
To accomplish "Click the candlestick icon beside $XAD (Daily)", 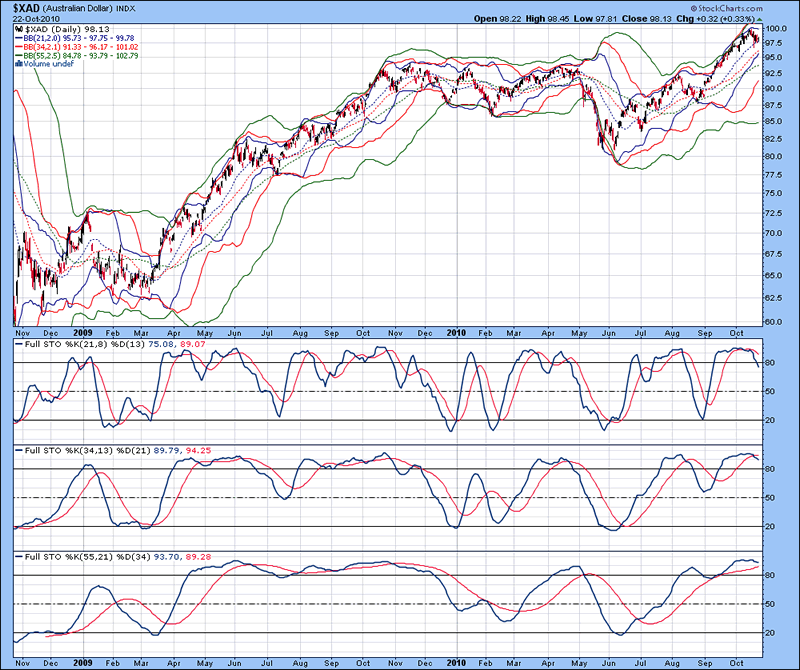I will tap(19, 31).
